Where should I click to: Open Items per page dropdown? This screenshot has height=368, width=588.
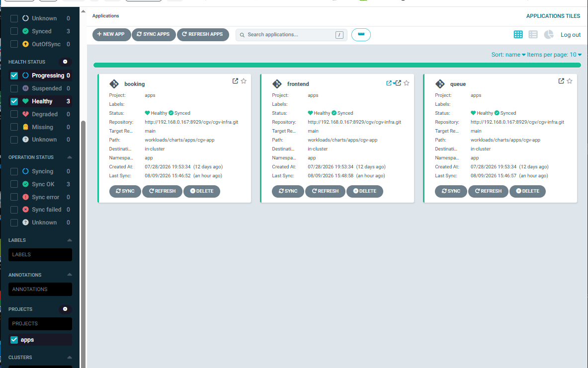tap(554, 55)
